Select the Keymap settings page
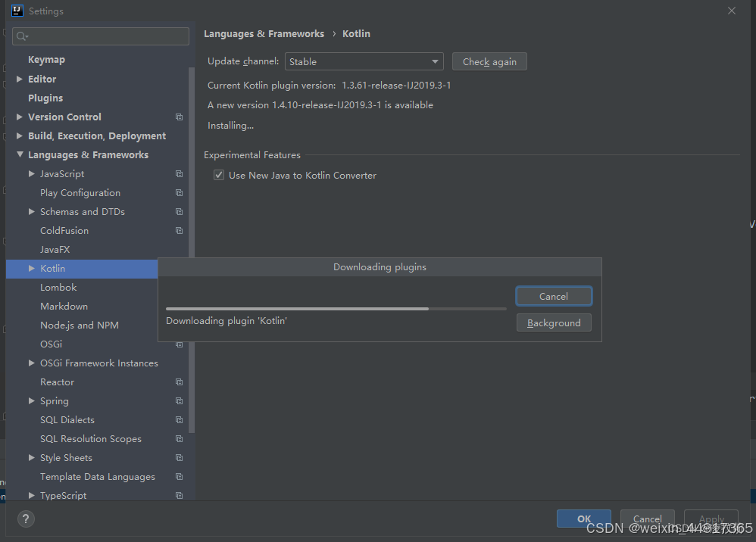 (46, 60)
